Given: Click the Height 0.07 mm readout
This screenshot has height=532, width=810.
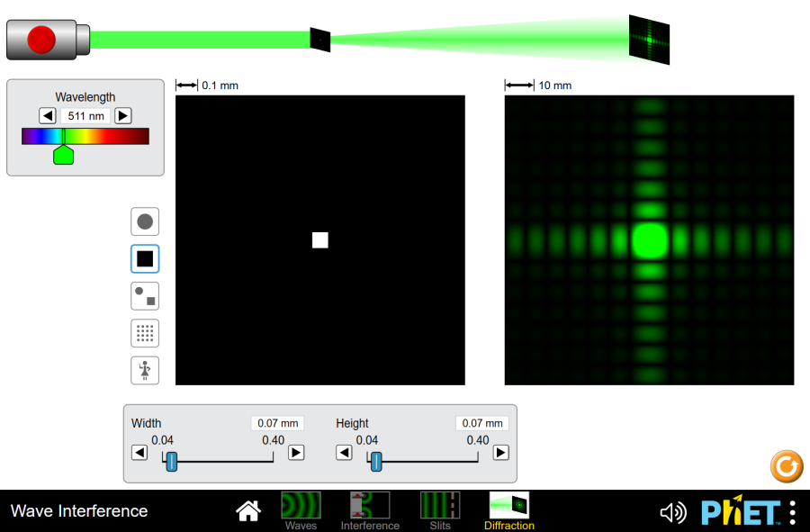Looking at the screenshot, I should tap(482, 423).
